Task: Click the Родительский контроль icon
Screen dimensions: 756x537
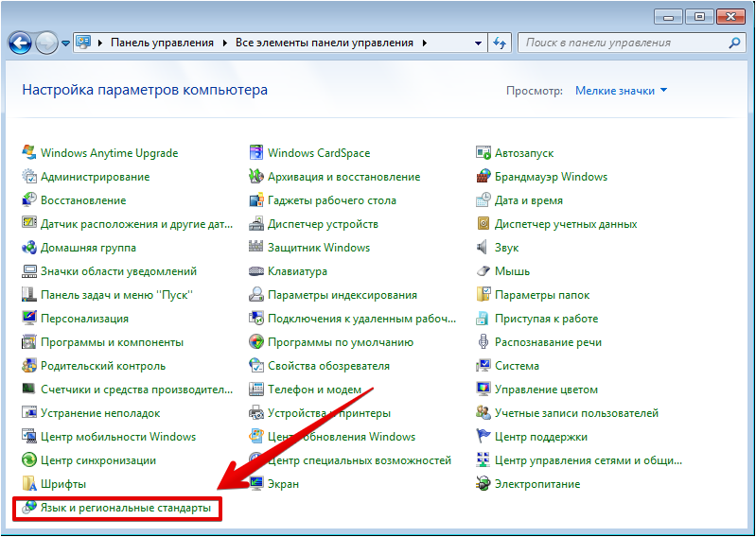Action: click(x=29, y=365)
